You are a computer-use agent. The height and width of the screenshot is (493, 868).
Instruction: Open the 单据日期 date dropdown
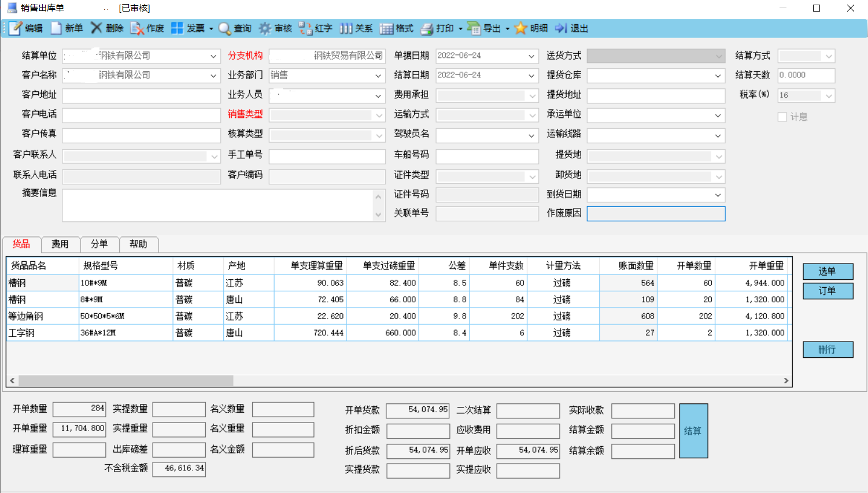point(531,57)
